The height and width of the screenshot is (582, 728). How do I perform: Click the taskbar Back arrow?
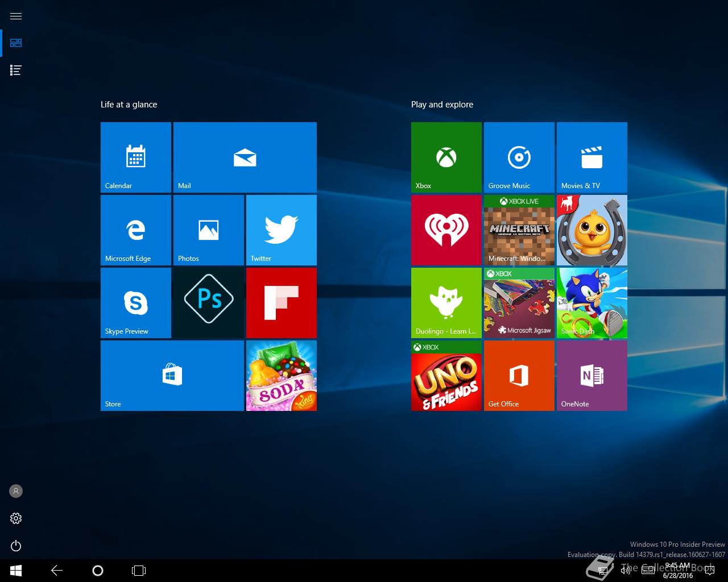[57, 571]
